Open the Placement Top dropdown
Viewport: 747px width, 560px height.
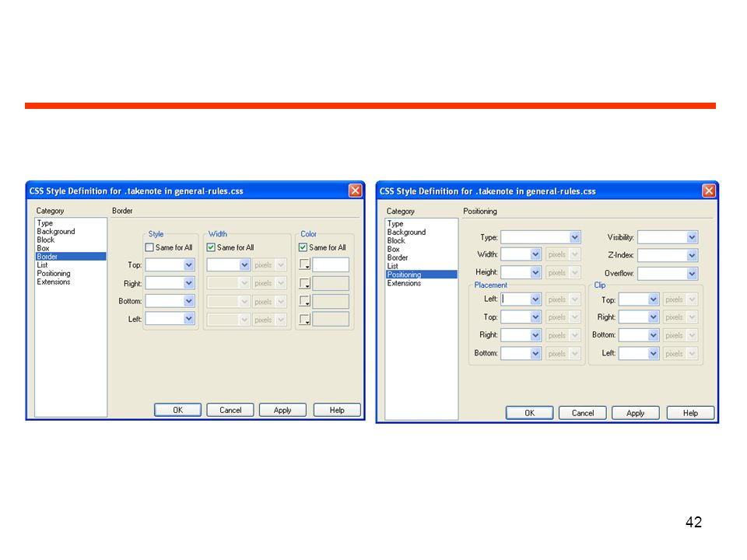[535, 317]
